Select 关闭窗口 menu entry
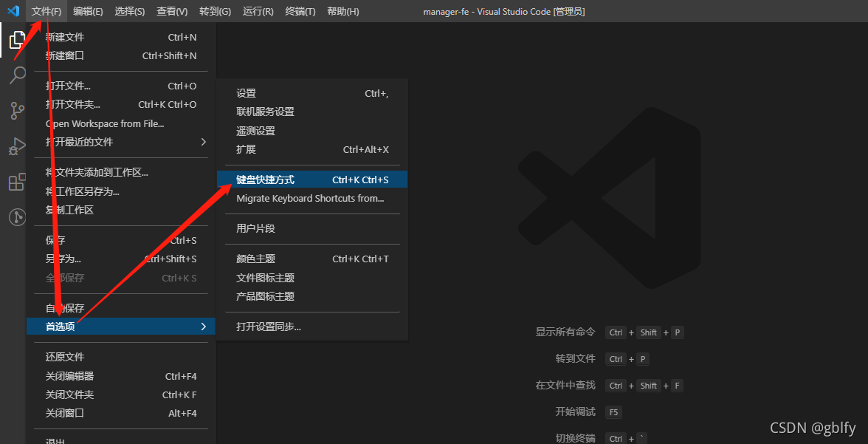 (x=121, y=413)
